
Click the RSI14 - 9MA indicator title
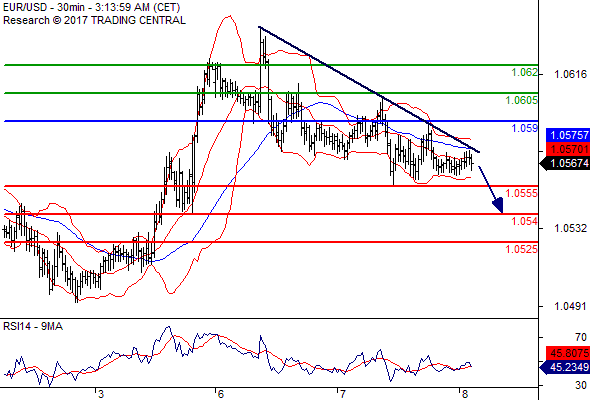tap(33, 327)
